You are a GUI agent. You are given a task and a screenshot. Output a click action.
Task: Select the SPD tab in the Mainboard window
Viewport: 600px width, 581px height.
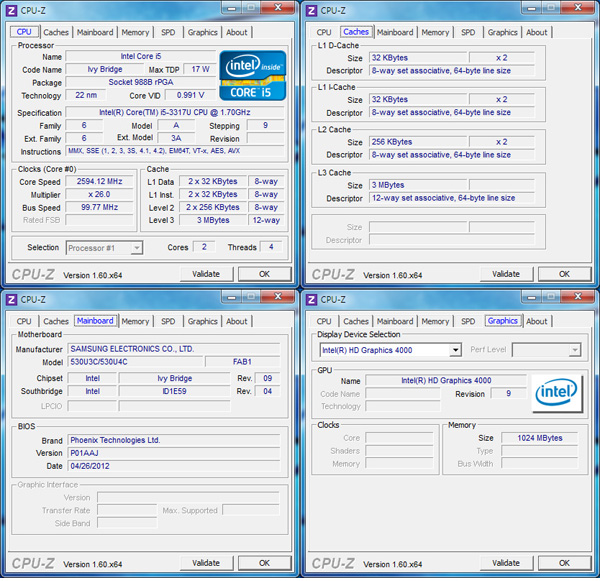click(x=168, y=321)
